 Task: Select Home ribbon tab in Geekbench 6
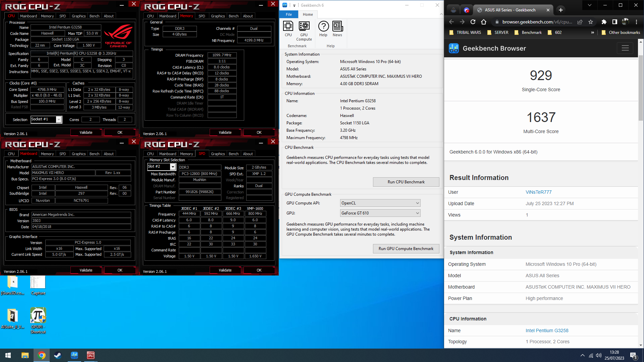(x=308, y=14)
